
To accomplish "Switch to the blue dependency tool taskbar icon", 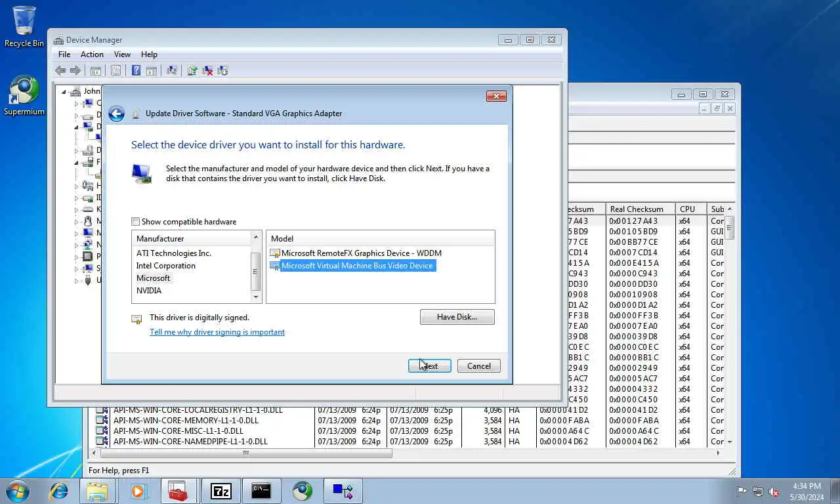I will tap(343, 491).
